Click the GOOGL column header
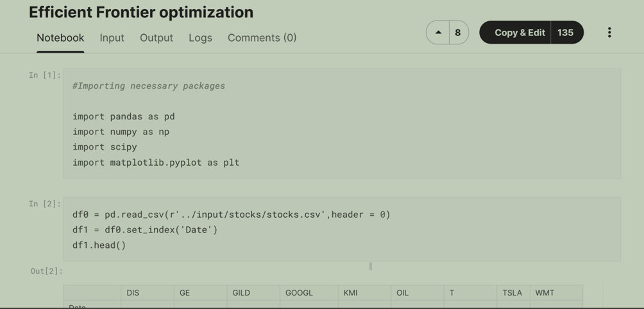The height and width of the screenshot is (309, 644). pos(299,293)
